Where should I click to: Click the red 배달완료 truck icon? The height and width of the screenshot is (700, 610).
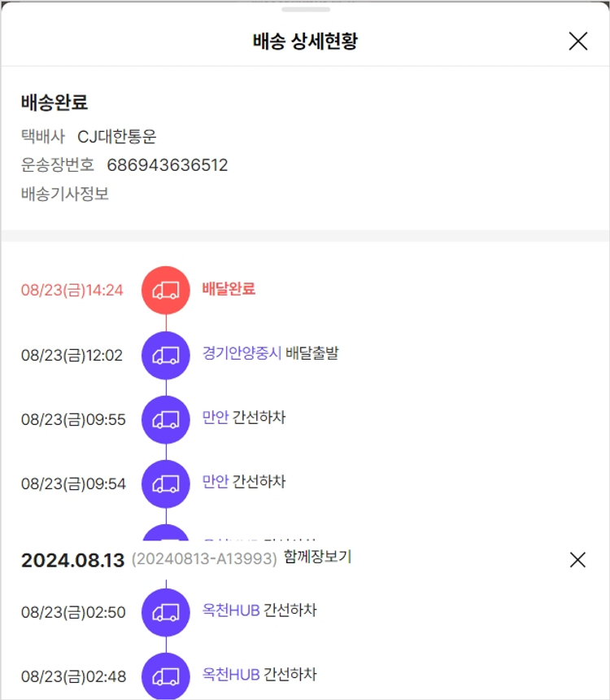point(166,290)
